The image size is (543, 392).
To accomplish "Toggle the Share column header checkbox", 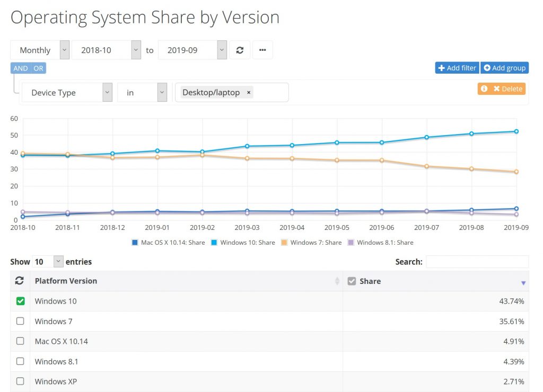I will tap(352, 281).
